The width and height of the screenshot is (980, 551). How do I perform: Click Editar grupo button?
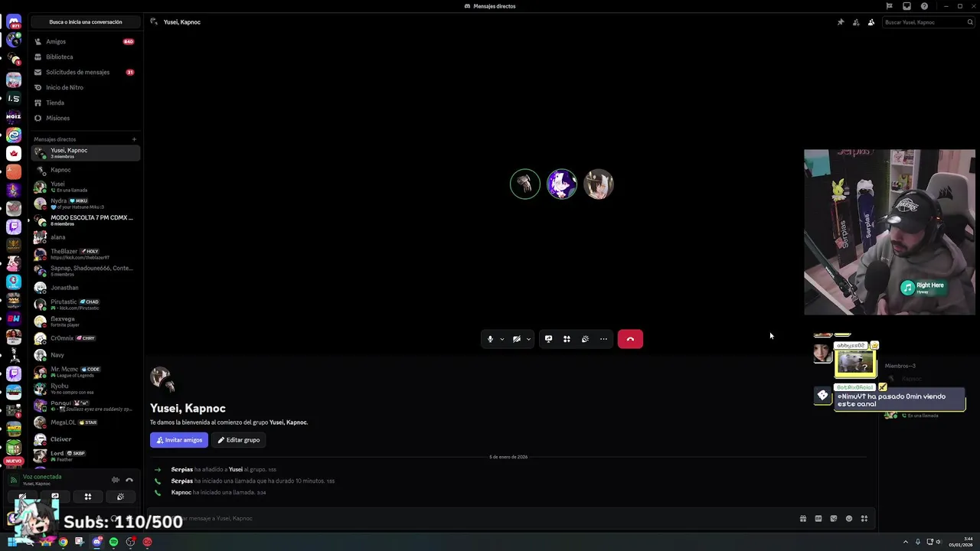tap(238, 440)
